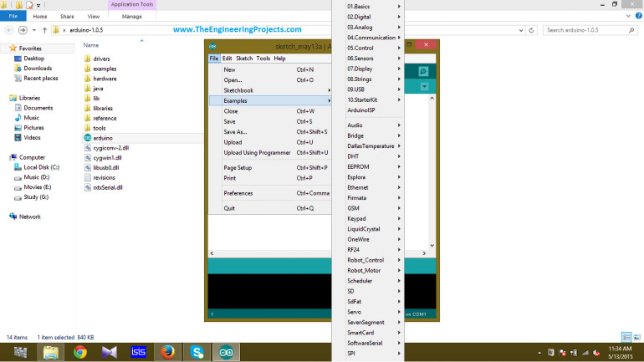Open the Sketch menu in Arduino
This screenshot has width=644, height=362.
click(243, 59)
